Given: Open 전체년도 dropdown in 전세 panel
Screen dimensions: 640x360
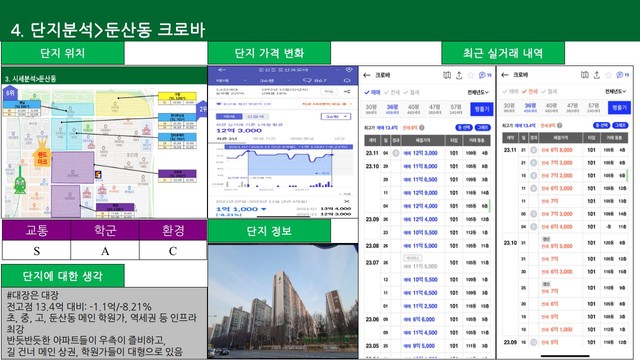Looking at the screenshot, I should tap(616, 91).
